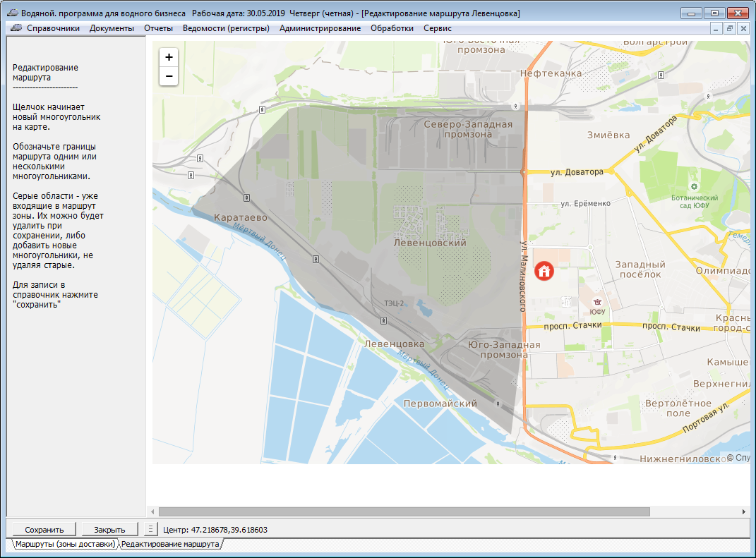Image resolution: width=756 pixels, height=558 pixels.
Task: Expand the Администрирование menu
Action: [x=320, y=28]
